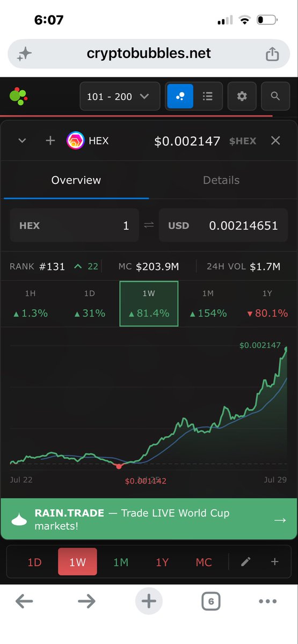Tap the cryptobubbles.net address text
The height and width of the screenshot is (644, 298).
pos(149,54)
